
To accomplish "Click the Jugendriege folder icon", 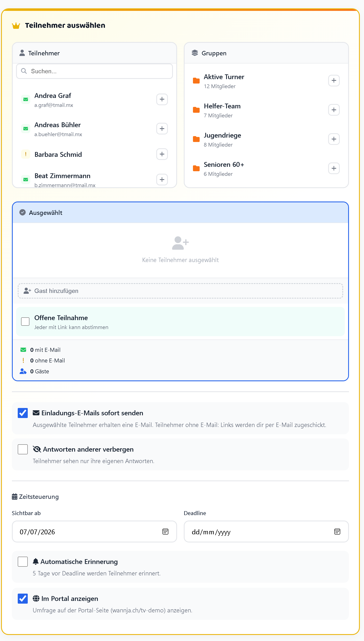I will coord(196,139).
